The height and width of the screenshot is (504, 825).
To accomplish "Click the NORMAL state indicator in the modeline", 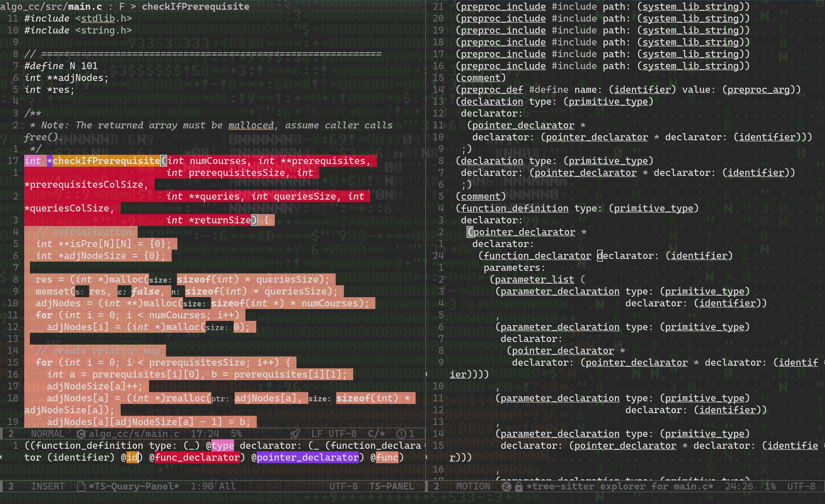I will point(47,434).
